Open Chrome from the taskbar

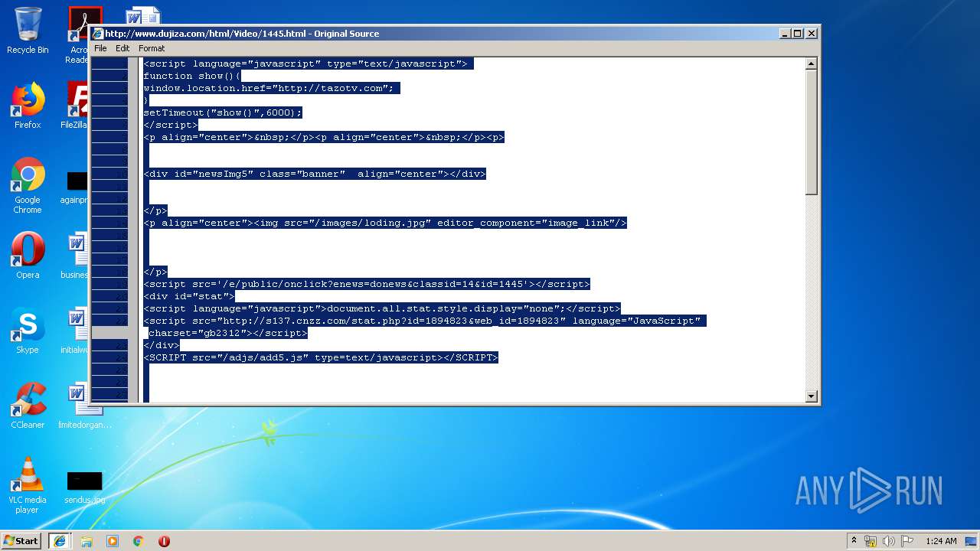pyautogui.click(x=139, y=541)
